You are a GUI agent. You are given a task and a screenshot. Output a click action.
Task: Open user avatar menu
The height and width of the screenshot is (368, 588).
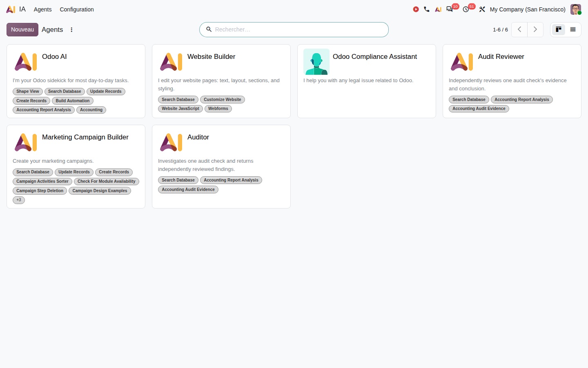click(x=576, y=9)
